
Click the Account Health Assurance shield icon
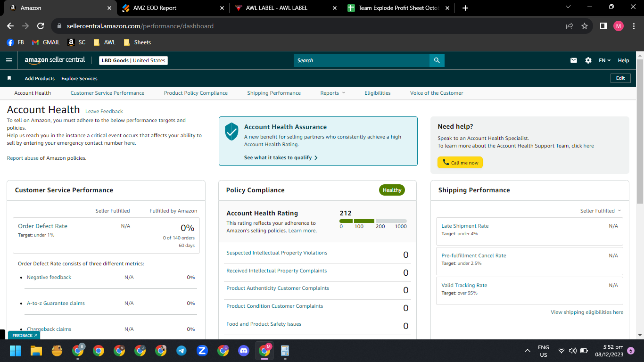pos(231,132)
